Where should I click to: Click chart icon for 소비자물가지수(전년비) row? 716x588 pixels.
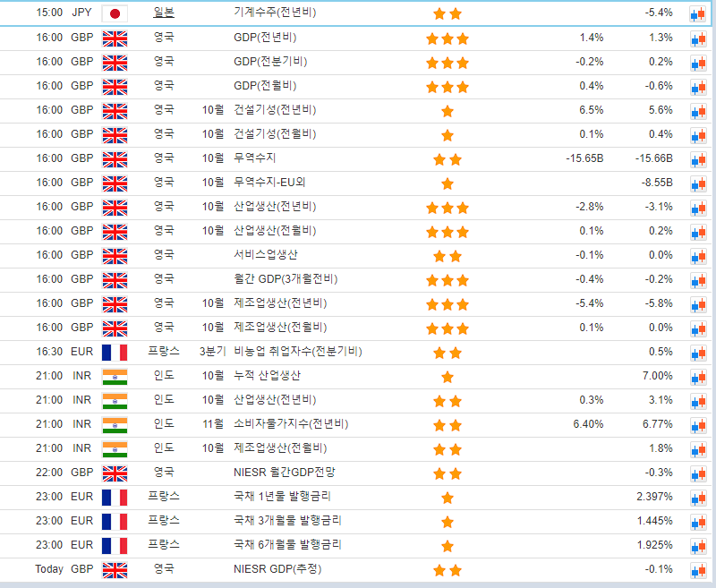pos(697,425)
